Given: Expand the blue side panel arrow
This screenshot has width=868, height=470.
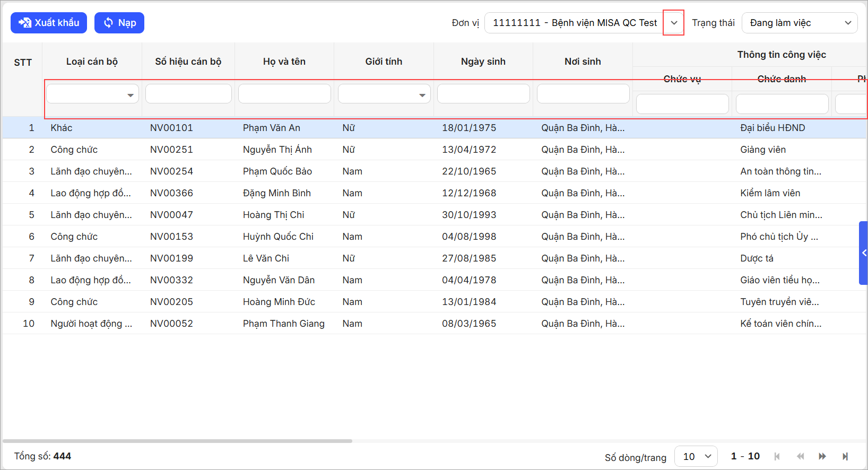Looking at the screenshot, I should click(863, 253).
